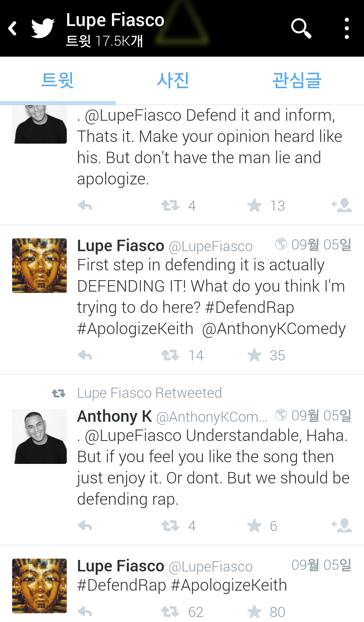The height and width of the screenshot is (622, 364).
Task: Favorite the tweet with 80 stars
Action: (x=254, y=611)
